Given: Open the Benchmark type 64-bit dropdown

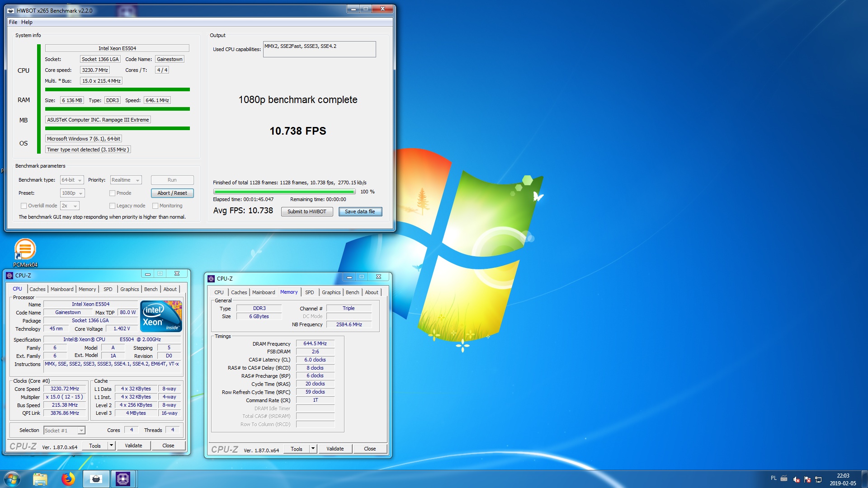Looking at the screenshot, I should click(x=72, y=180).
